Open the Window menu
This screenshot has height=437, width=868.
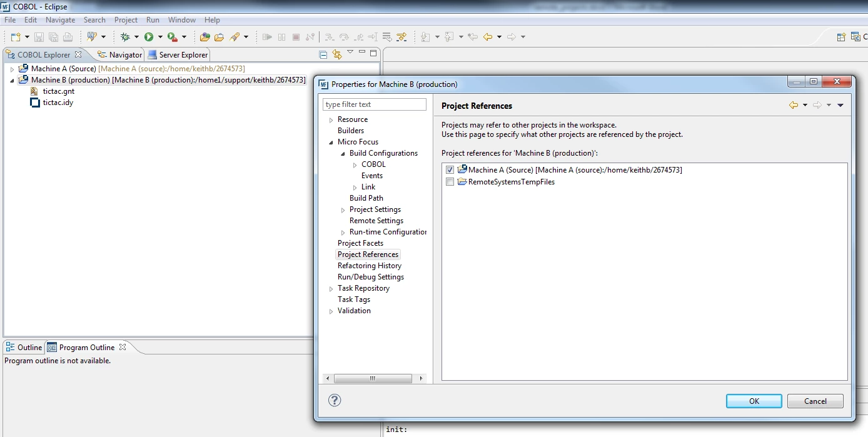(182, 20)
